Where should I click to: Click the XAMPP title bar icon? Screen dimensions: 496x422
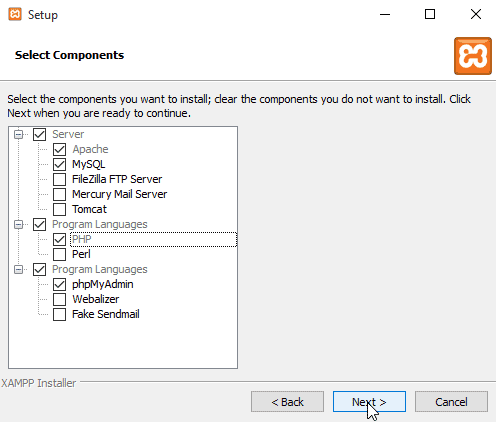click(x=15, y=14)
